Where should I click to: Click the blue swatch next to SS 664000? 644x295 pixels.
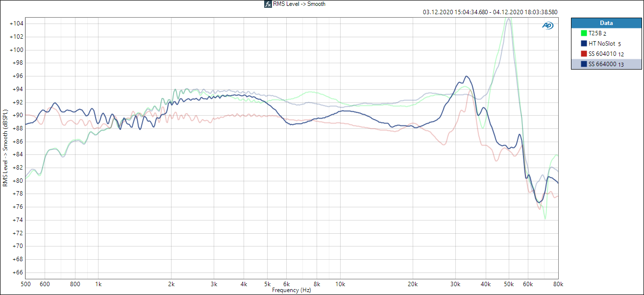(x=584, y=64)
